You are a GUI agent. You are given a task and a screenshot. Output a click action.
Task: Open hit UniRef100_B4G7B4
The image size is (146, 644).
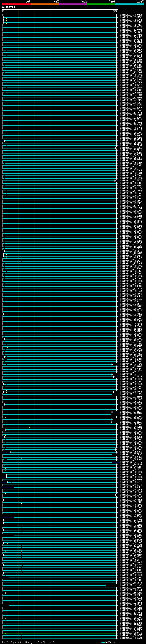pos(131,42)
